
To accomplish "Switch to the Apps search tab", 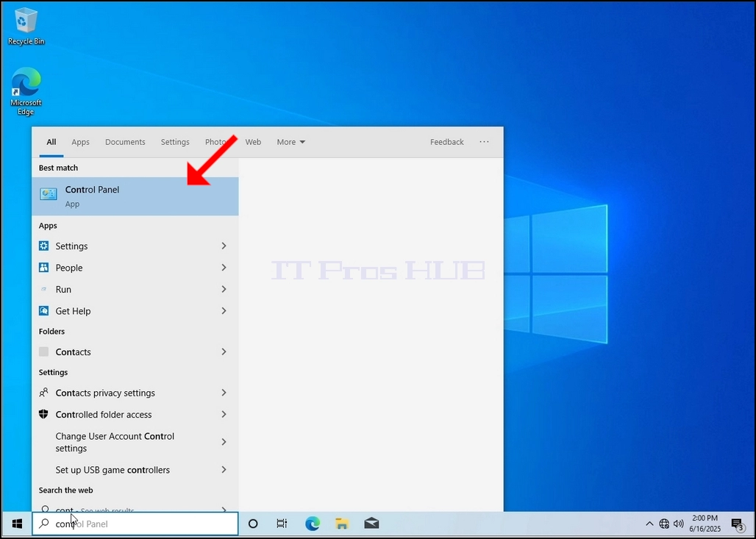I will point(80,142).
